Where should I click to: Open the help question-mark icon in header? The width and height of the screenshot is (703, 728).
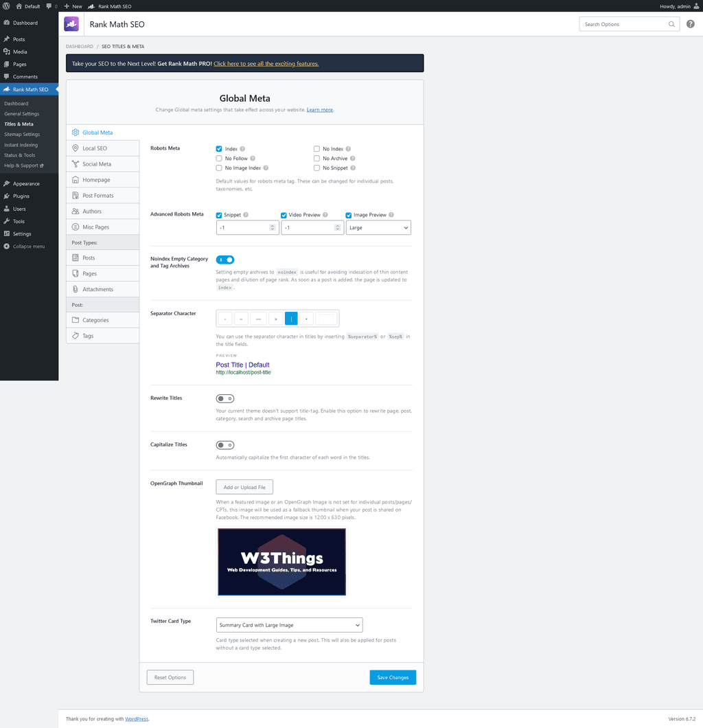691,24
